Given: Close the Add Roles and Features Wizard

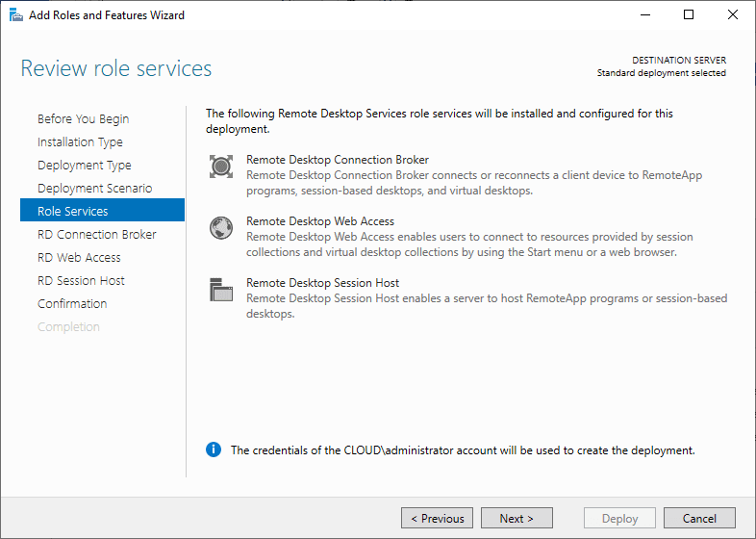Looking at the screenshot, I should click(x=733, y=15).
